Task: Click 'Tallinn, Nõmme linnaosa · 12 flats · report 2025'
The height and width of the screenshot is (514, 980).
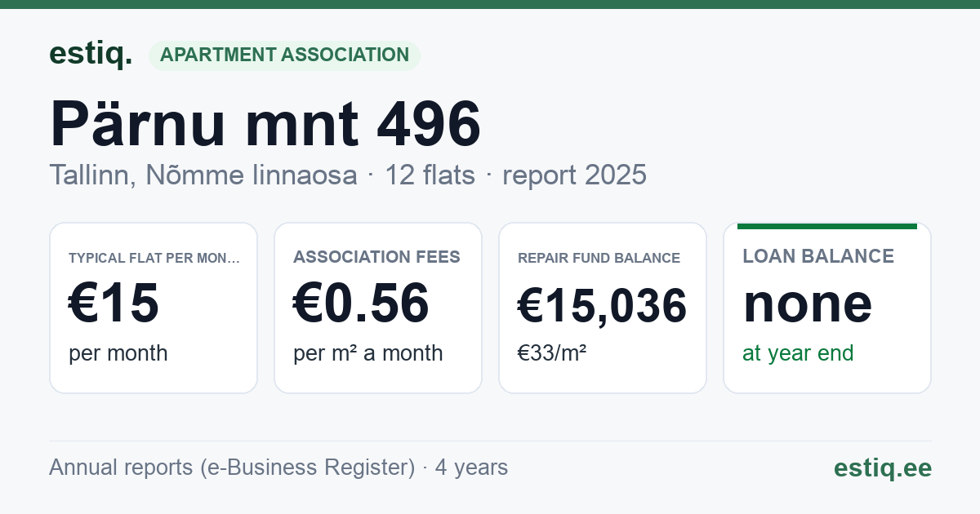Action: click(x=348, y=175)
